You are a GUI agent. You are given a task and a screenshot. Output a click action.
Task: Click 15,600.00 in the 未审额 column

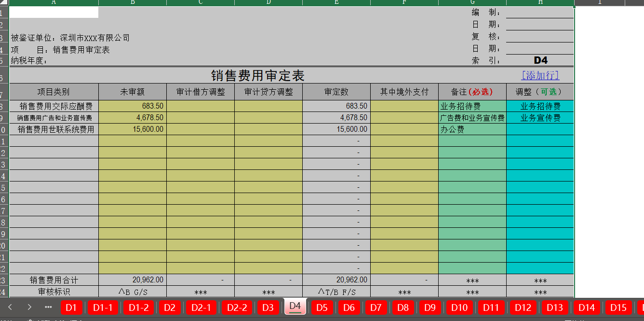click(x=133, y=129)
